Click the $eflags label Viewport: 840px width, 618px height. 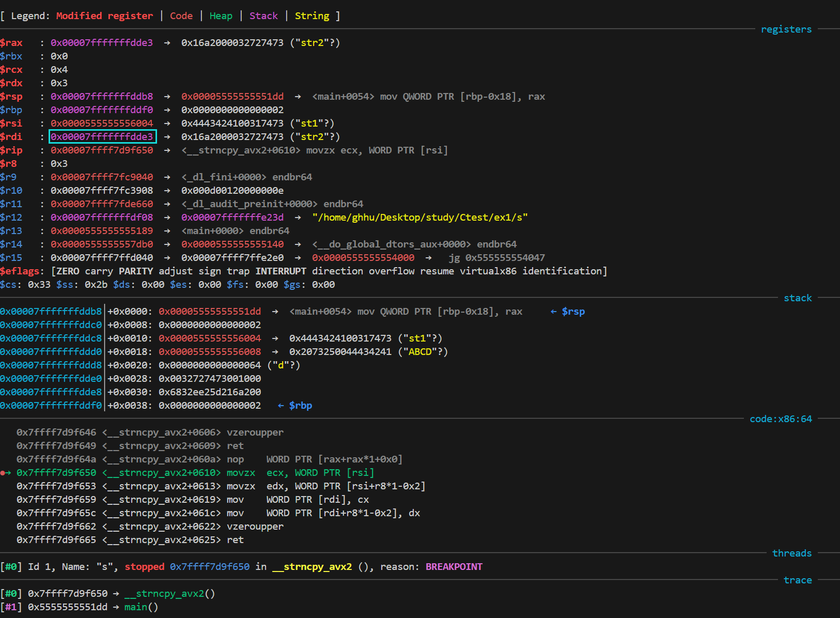coord(20,271)
